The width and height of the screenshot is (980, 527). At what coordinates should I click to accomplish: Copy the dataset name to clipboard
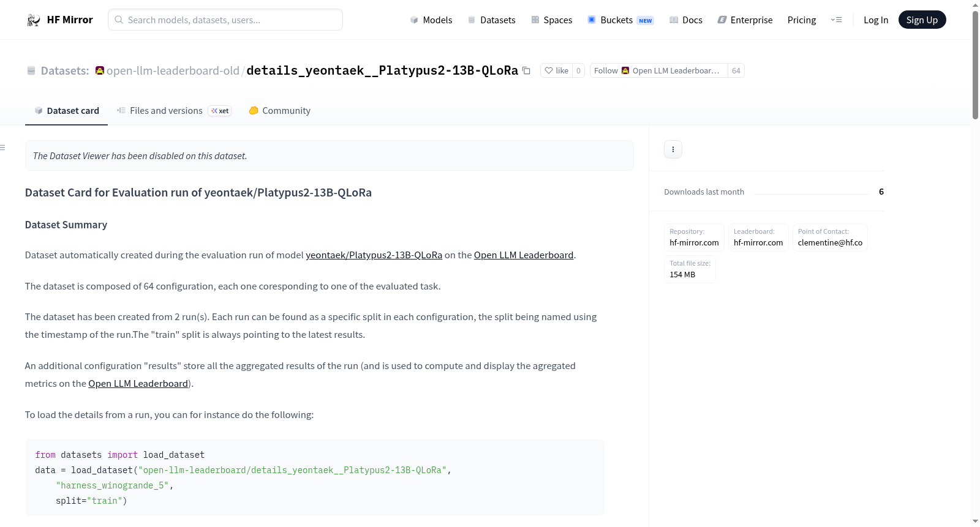(x=526, y=70)
